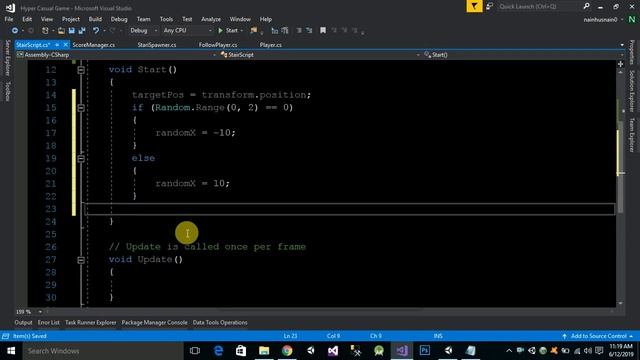Open the Edit menu
The image size is (640, 360).
point(27,19)
